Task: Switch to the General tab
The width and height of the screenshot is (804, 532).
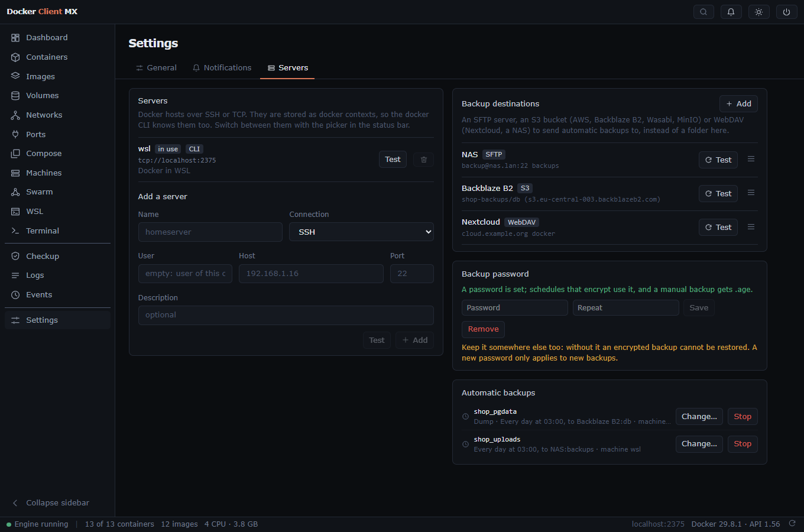Action: pyautogui.click(x=156, y=68)
